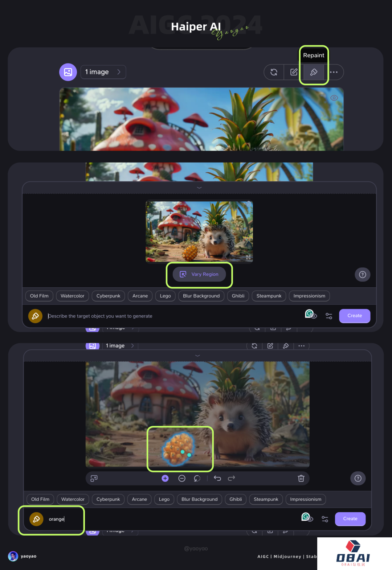
Task: Select the hedgehog thumbnail above Vary Region
Action: point(199,231)
